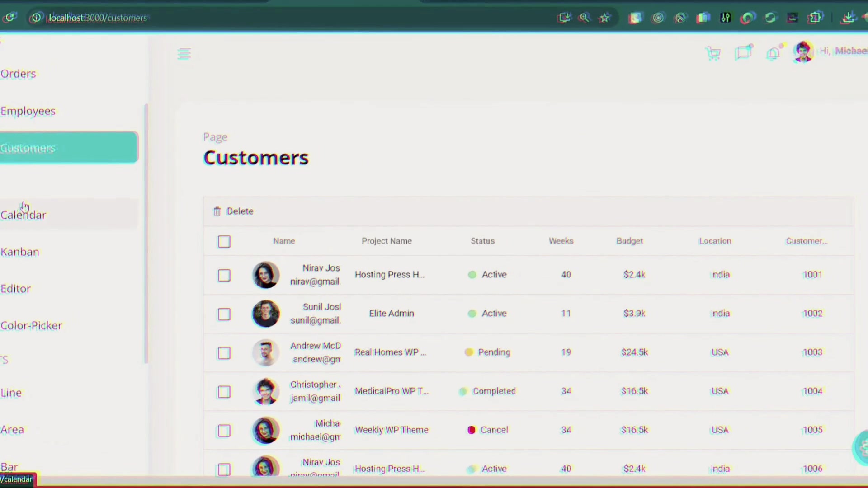Click Weekly WP Theme project name
The height and width of the screenshot is (488, 868).
392,430
